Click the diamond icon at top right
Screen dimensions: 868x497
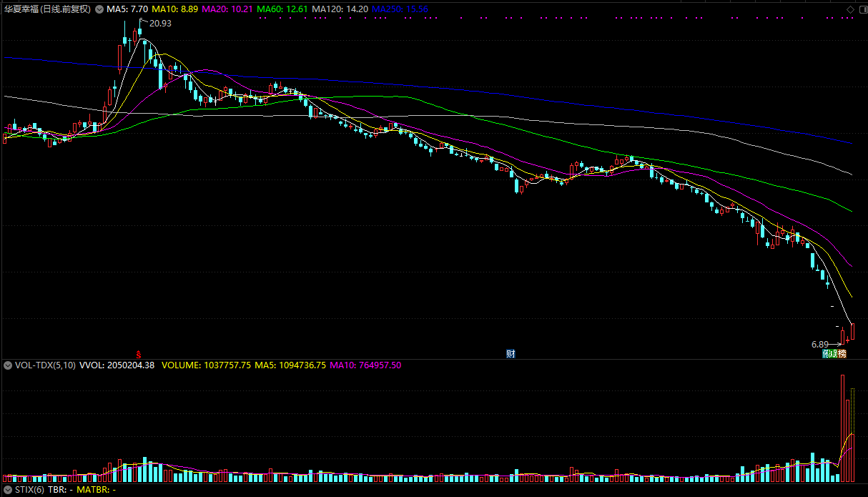click(x=850, y=9)
